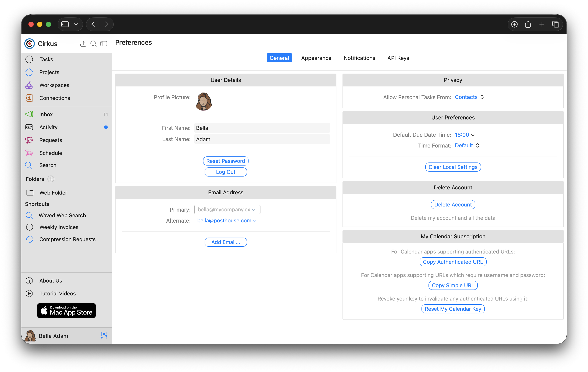Image resolution: width=588 pixels, height=372 pixels.
Task: Open Connections in the sidebar
Action: tap(54, 98)
